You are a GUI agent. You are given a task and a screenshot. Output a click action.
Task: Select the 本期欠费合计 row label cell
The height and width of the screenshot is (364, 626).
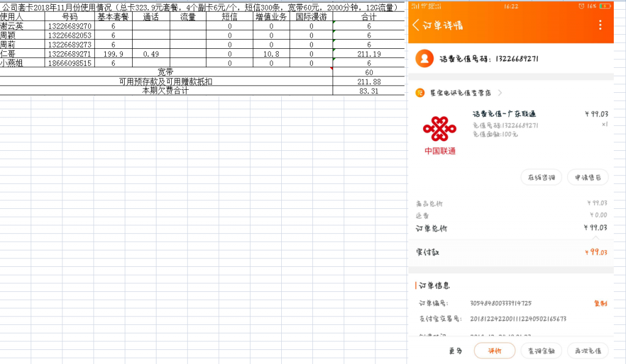pyautogui.click(x=166, y=90)
